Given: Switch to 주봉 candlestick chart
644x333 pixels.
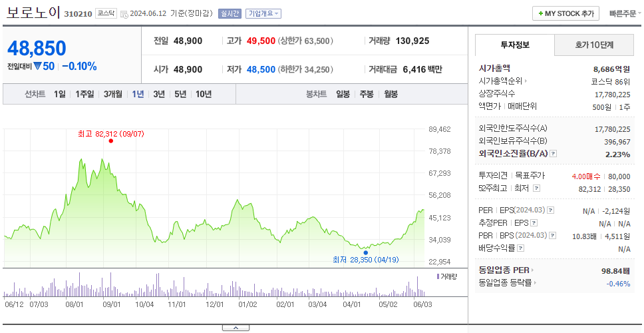Looking at the screenshot, I should click(x=367, y=94).
